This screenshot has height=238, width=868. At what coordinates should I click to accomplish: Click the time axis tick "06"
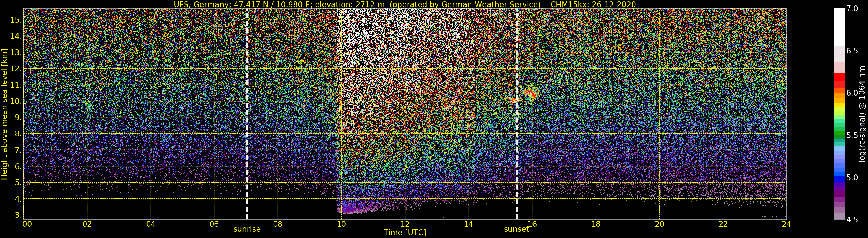pos(214,224)
